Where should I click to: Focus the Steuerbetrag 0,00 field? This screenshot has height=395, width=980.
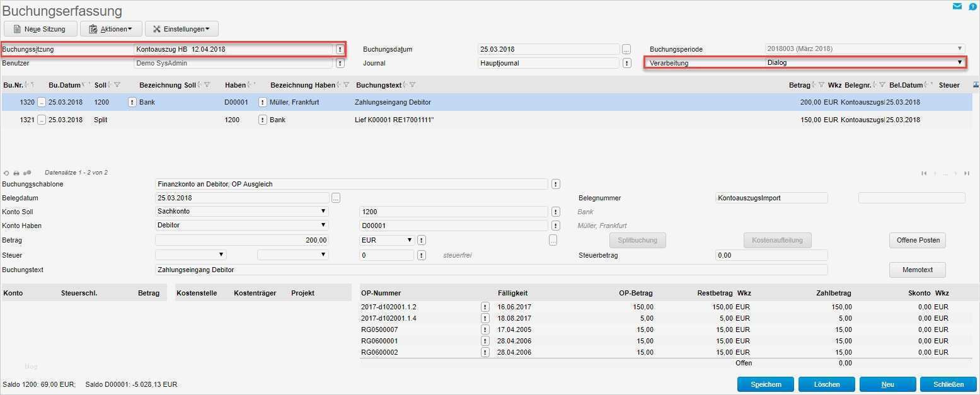click(771, 255)
